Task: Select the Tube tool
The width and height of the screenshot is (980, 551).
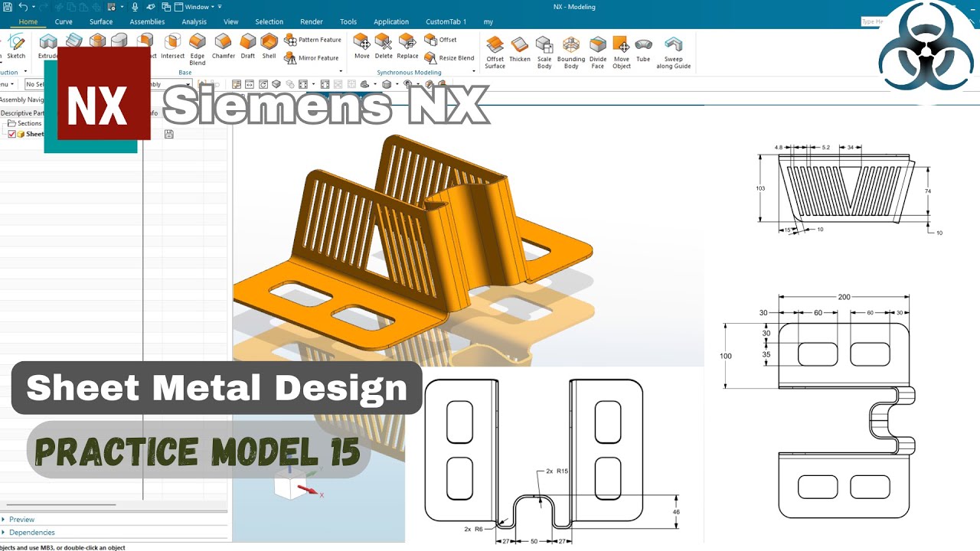Action: click(643, 48)
